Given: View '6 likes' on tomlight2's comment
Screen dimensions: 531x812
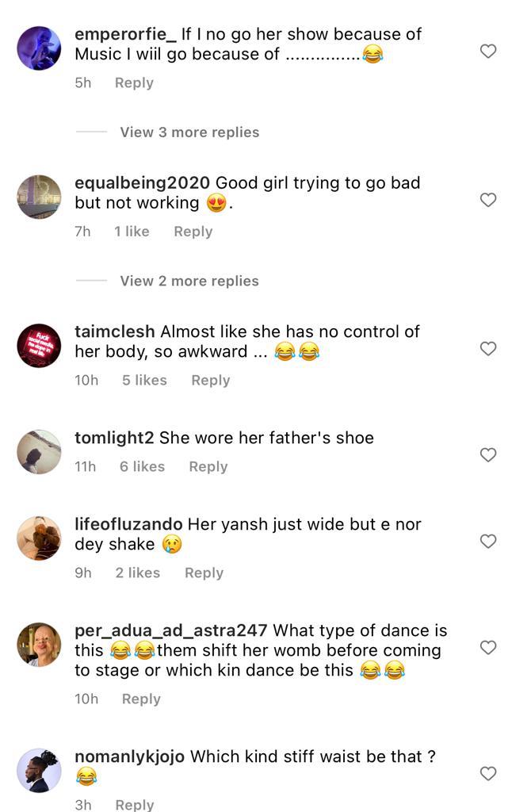Looking at the screenshot, I should 142,466.
